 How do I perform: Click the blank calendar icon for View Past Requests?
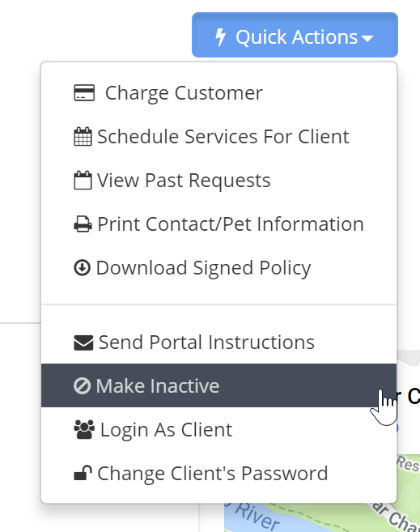point(83,180)
